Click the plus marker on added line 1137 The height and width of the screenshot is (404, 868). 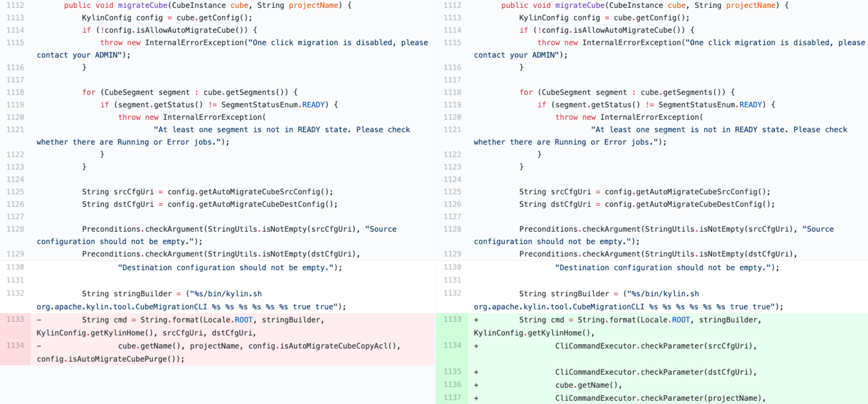coord(476,398)
